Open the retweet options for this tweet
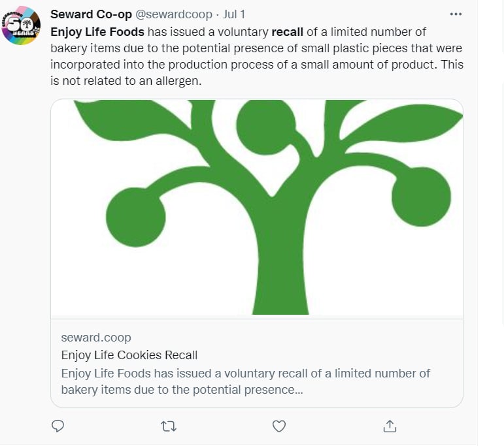This screenshot has height=446, width=504. click(x=168, y=426)
